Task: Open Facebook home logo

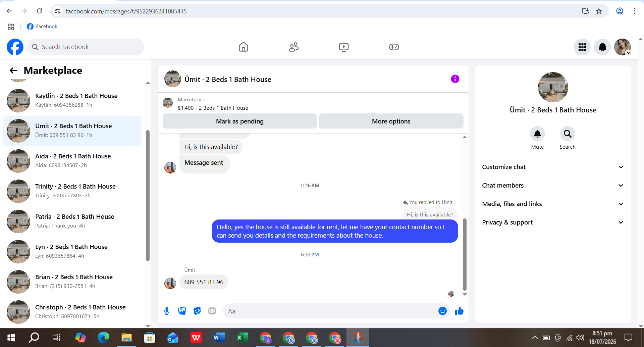Action: coord(15,47)
